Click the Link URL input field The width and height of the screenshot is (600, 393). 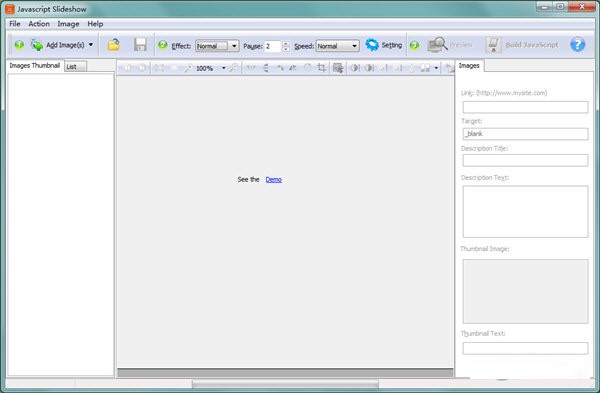point(525,107)
